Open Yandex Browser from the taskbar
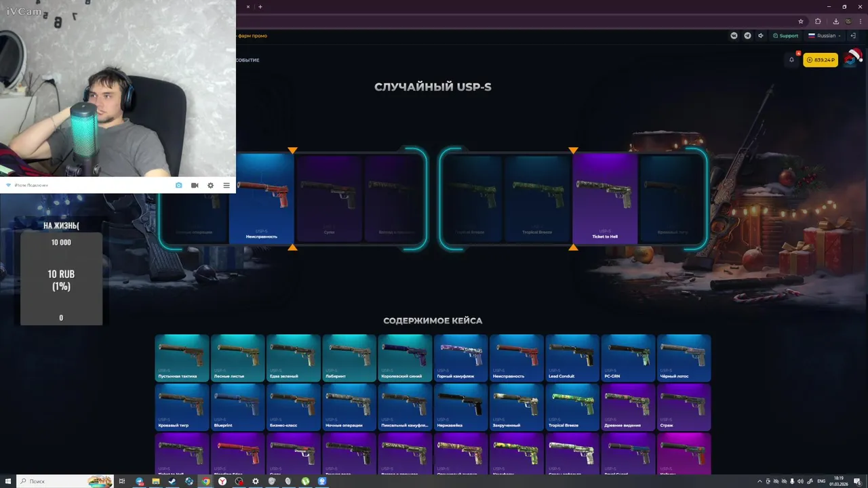Viewport: 868px width, 488px height. click(x=222, y=481)
